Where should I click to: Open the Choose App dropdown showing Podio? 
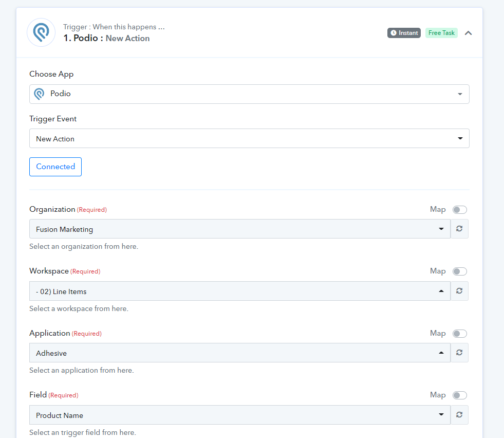(x=249, y=94)
